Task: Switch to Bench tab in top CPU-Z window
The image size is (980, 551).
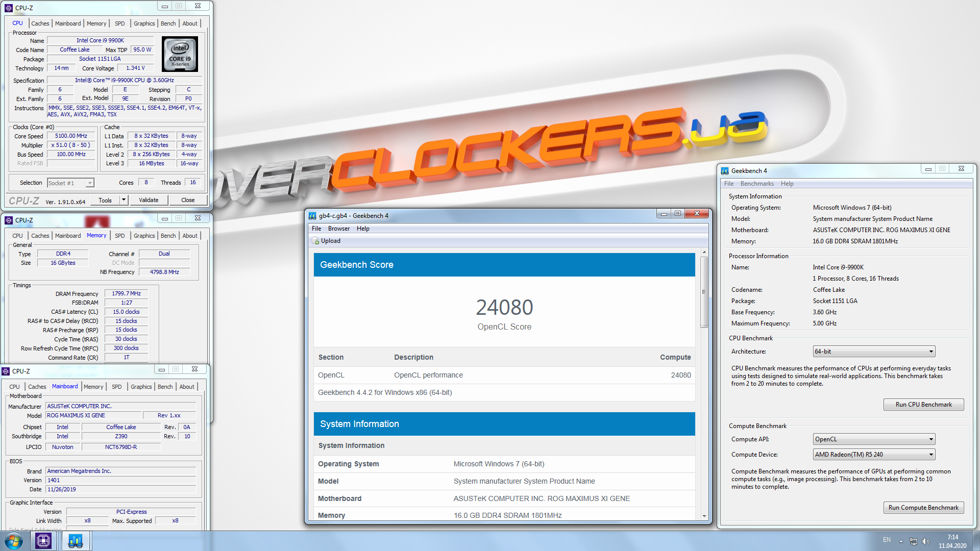Action: coord(168,23)
